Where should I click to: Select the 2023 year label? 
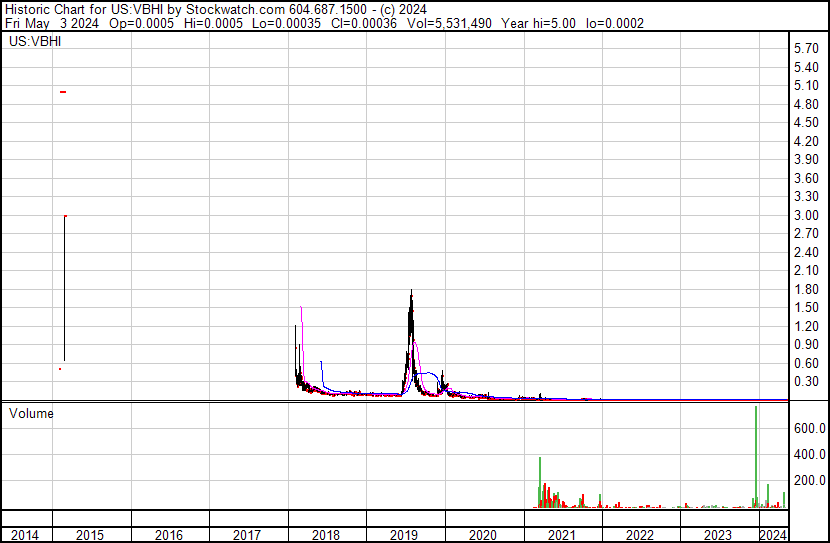pos(718,535)
